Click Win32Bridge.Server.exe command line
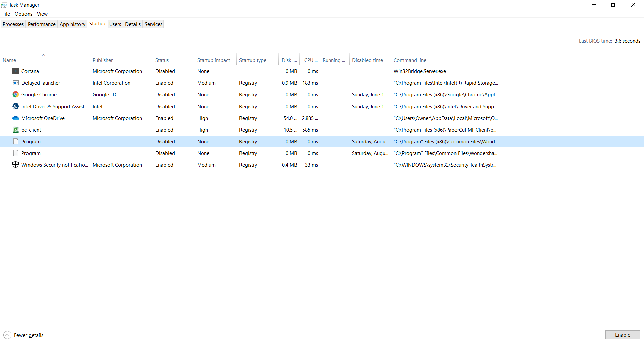 [420, 71]
